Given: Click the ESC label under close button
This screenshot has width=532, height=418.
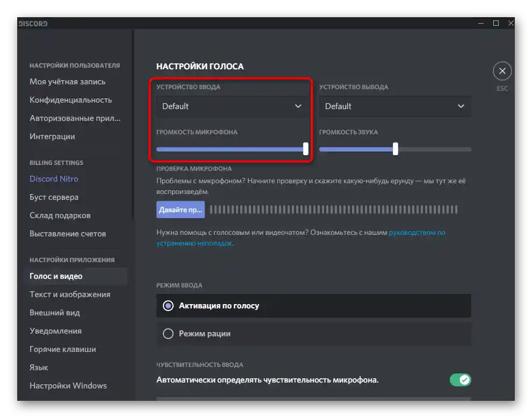Looking at the screenshot, I should [502, 89].
